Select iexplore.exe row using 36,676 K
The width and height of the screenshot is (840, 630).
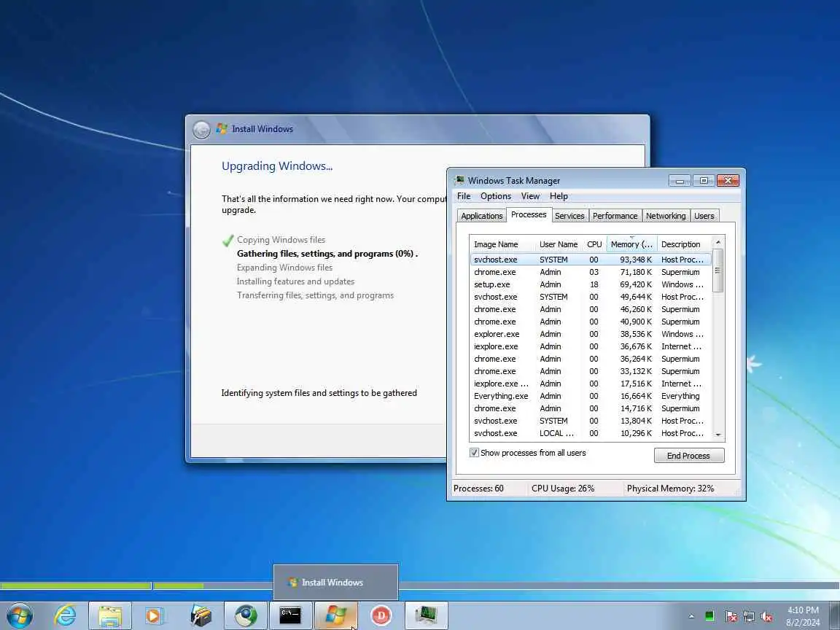coord(591,346)
